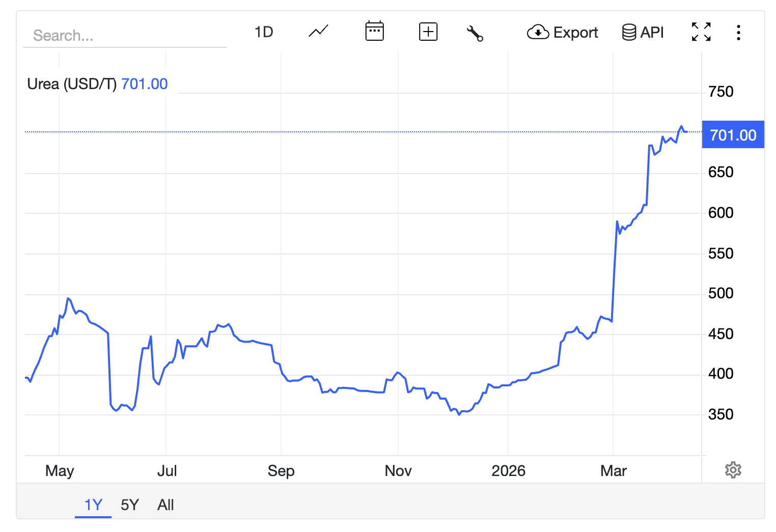Click the Urea (USD/T) series legend
This screenshot has width=776, height=532.
72,84
